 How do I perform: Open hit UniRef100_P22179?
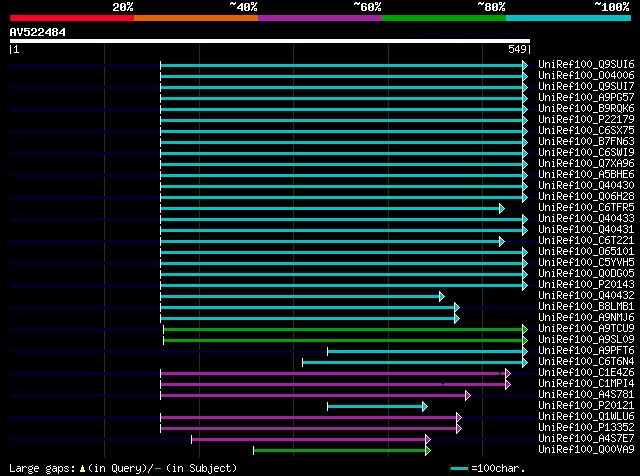pyautogui.click(x=586, y=119)
